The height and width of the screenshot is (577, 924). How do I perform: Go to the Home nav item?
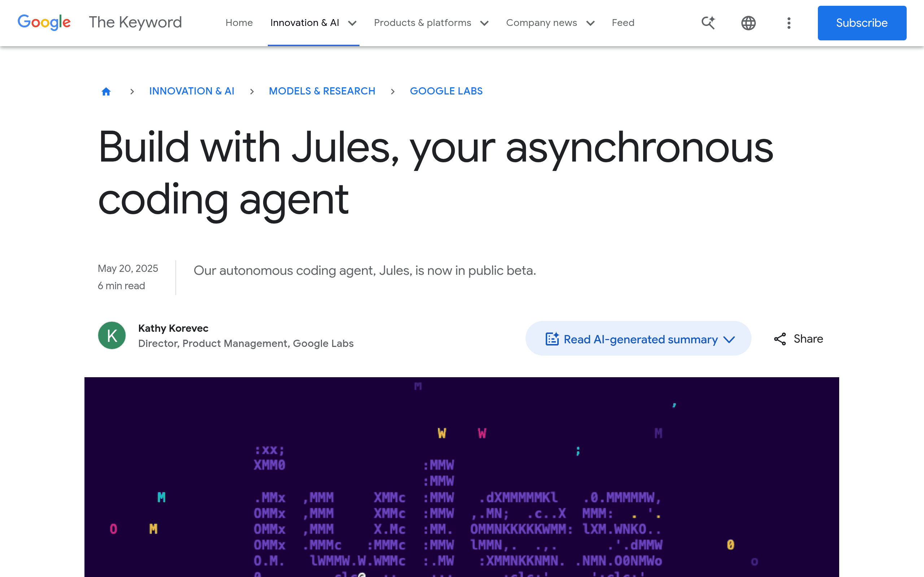[239, 23]
